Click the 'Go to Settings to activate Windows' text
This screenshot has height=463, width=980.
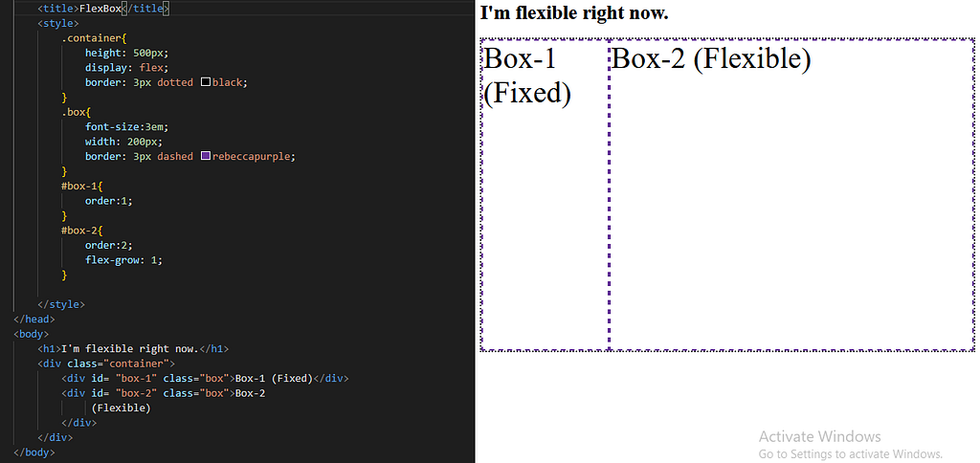click(850, 453)
